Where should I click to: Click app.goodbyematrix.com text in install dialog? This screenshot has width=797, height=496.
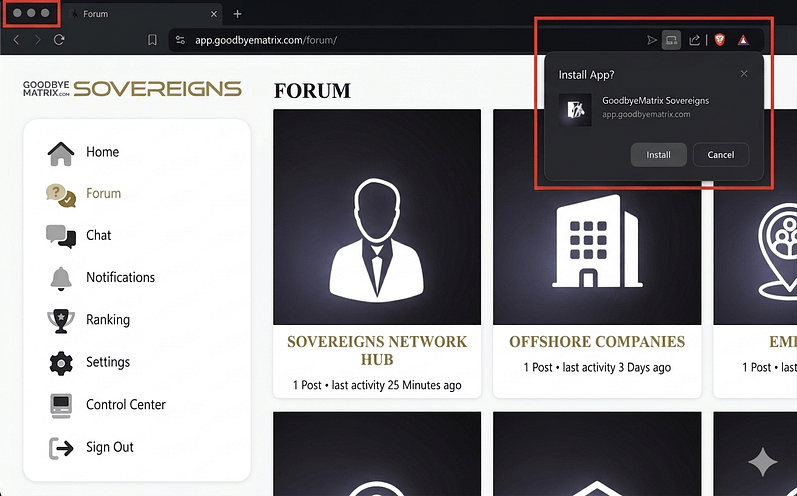(x=646, y=114)
